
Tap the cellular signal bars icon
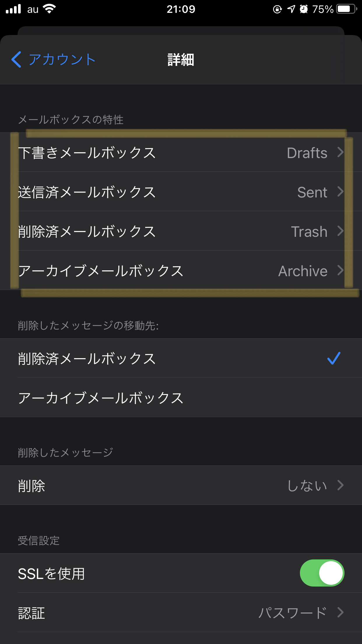tap(13, 9)
